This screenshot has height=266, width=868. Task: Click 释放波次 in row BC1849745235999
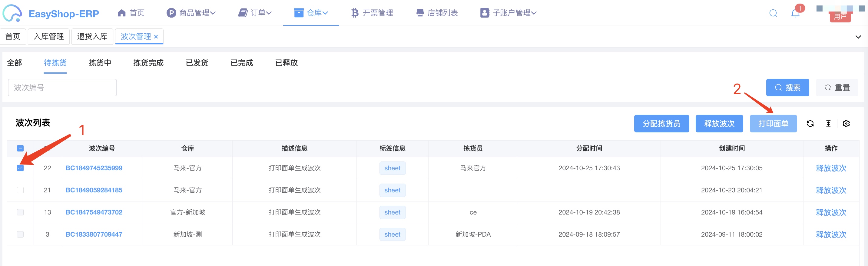(x=831, y=168)
